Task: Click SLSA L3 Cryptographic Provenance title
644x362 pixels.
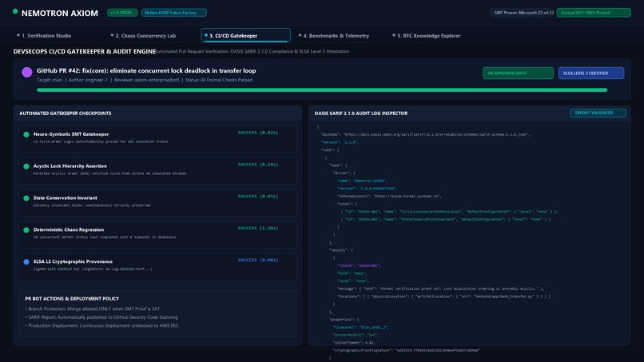Action: [73, 261]
